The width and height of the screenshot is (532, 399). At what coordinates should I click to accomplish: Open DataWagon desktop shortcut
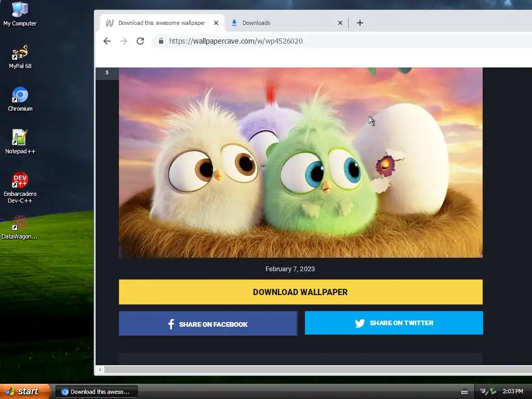tap(19, 227)
